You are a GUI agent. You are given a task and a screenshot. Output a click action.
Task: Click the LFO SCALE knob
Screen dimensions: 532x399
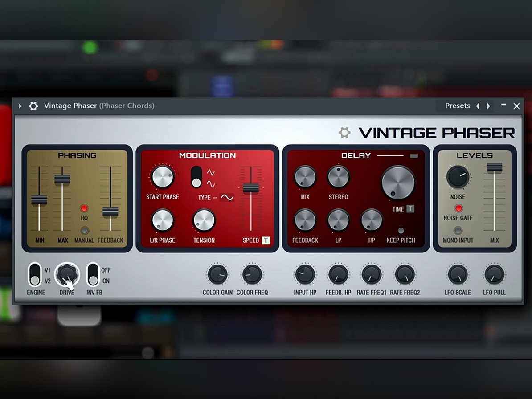pos(458,275)
